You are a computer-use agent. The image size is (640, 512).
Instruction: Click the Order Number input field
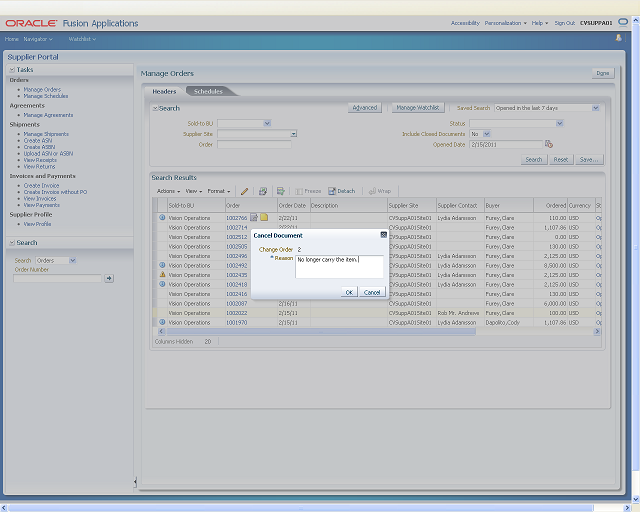58,278
